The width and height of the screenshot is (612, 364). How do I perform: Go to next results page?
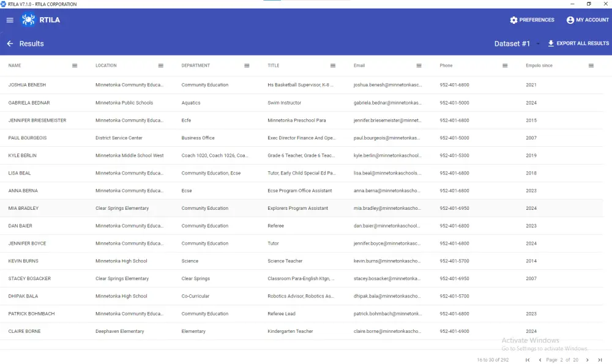[588, 360]
